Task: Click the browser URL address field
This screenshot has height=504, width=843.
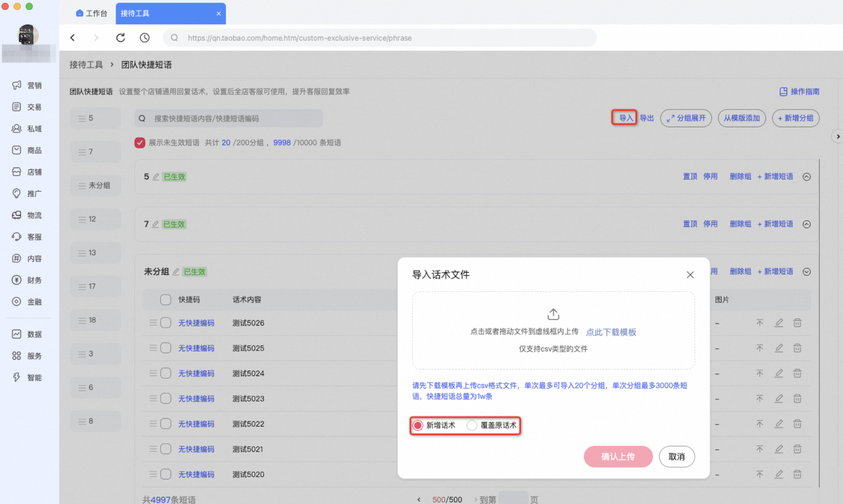Action: coord(380,38)
